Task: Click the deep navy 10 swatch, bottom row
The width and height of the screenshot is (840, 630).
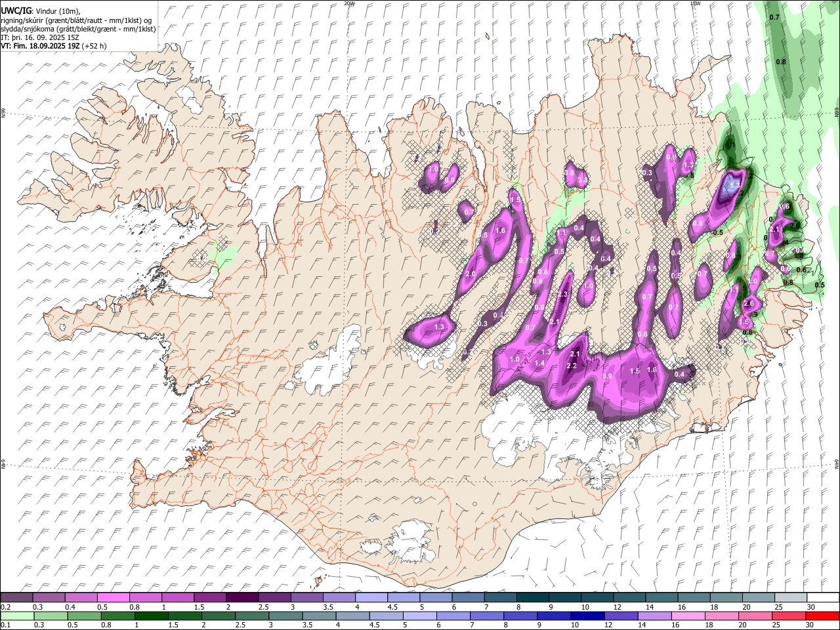Action: (587, 616)
